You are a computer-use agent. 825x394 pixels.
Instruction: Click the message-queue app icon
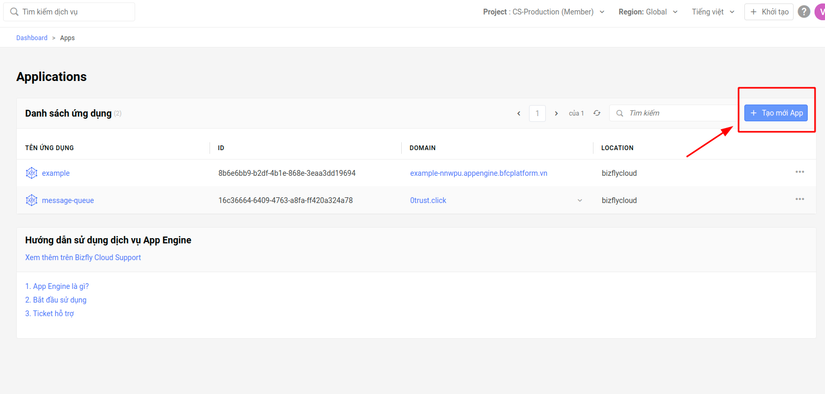click(32, 200)
